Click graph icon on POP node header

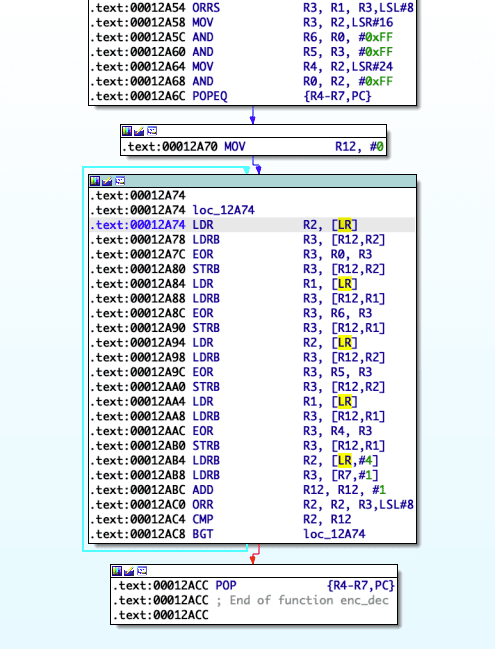click(142, 571)
